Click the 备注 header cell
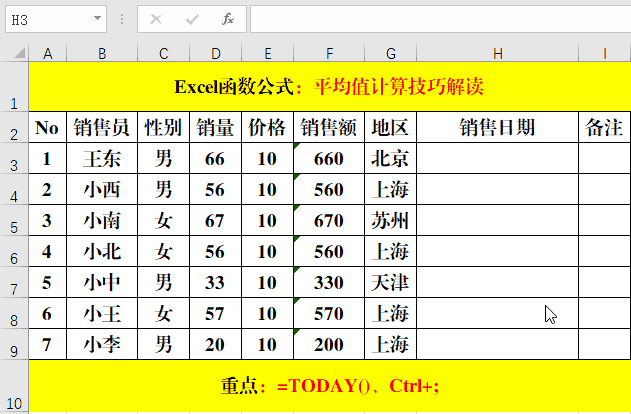 (605, 127)
